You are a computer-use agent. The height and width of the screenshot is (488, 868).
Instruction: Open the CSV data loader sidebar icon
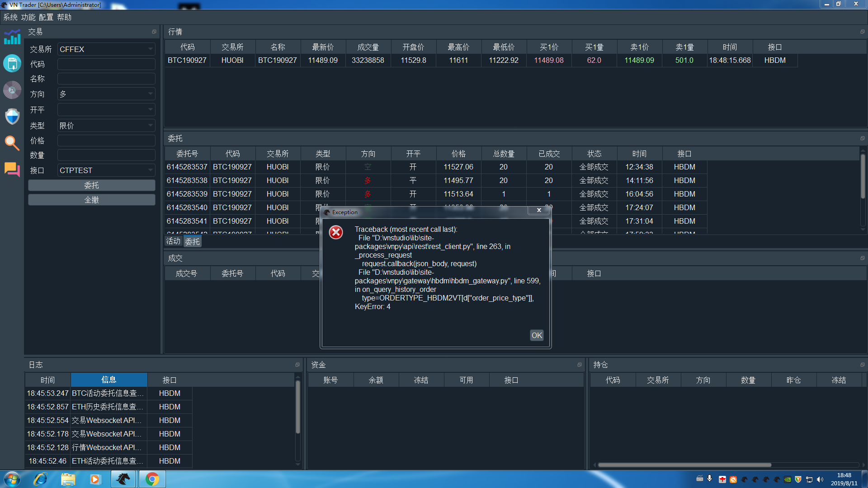pos(12,63)
